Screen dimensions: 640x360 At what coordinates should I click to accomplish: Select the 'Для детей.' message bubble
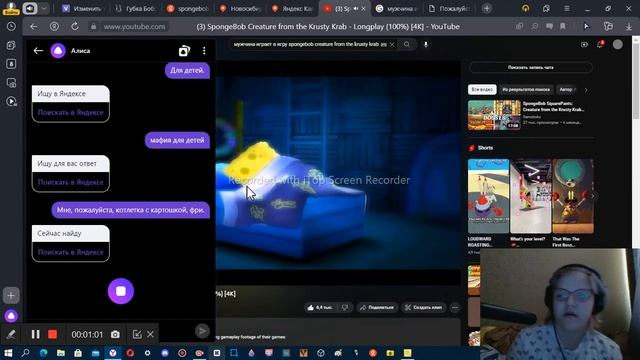click(187, 70)
